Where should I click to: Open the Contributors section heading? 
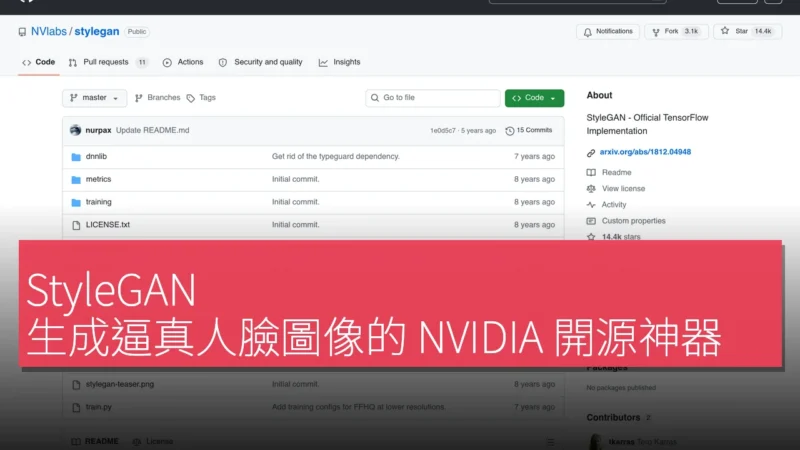coord(613,417)
